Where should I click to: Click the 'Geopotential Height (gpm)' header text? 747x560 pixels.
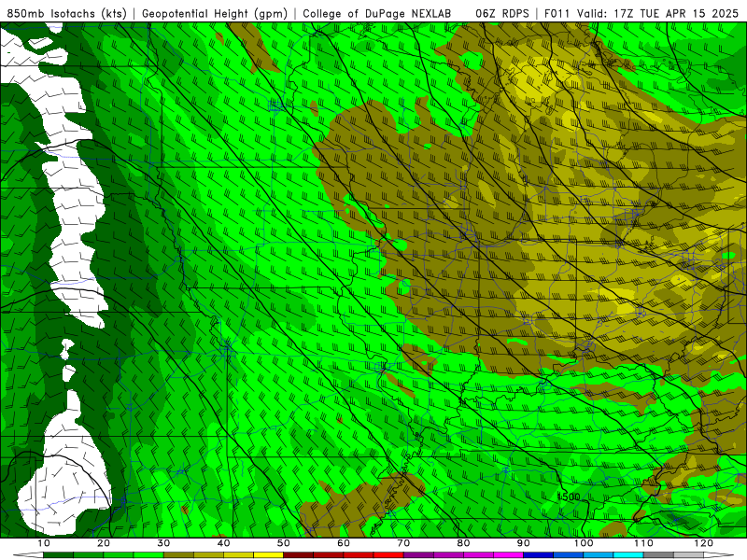pos(215,13)
